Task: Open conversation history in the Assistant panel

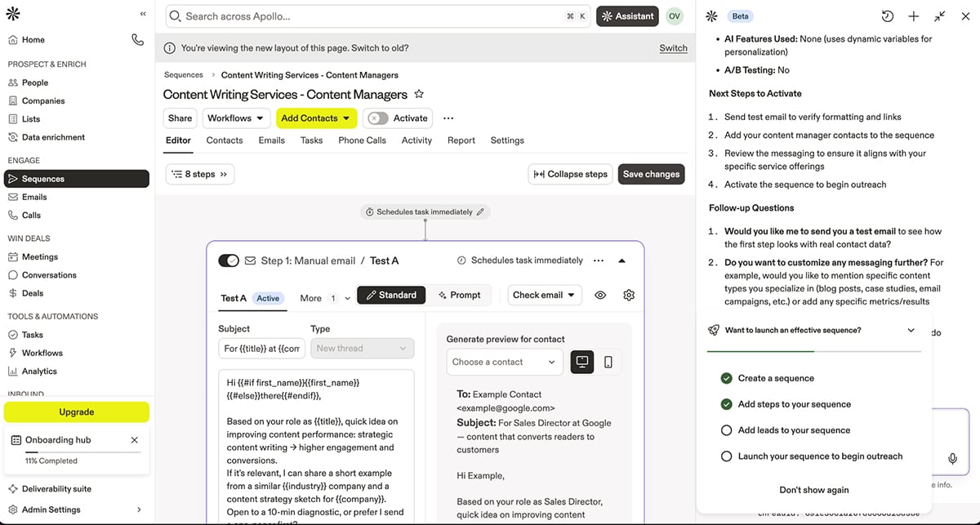Action: tap(887, 16)
